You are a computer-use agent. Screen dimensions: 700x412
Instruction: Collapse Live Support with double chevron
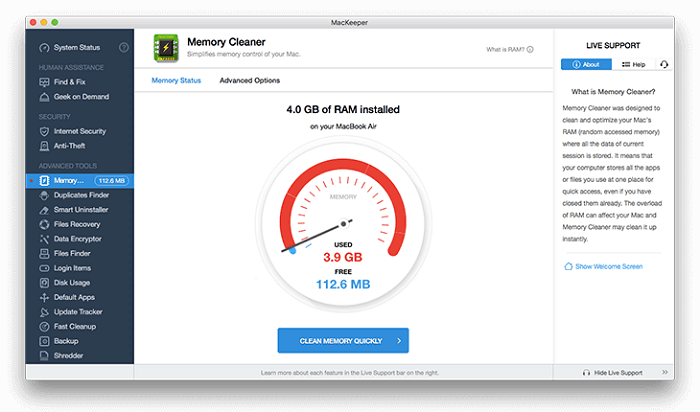[x=665, y=372]
